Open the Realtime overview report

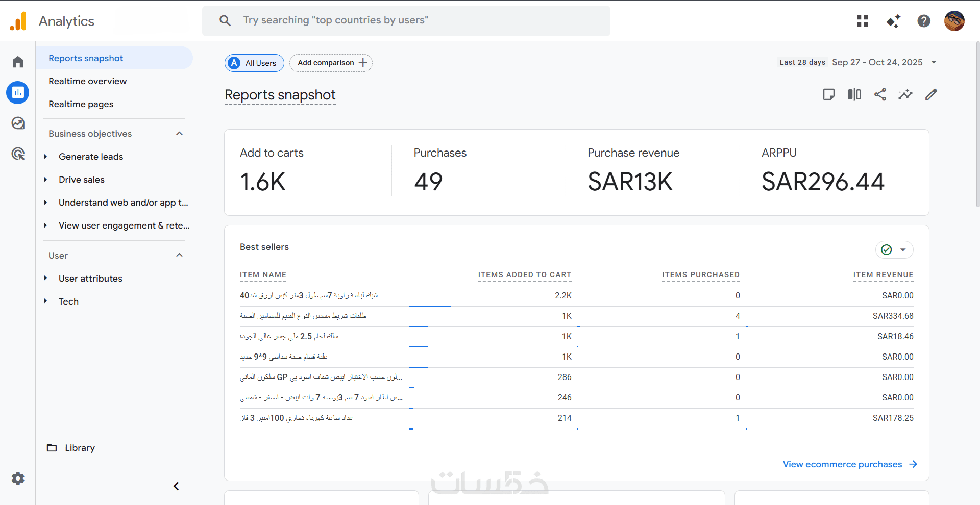87,81
